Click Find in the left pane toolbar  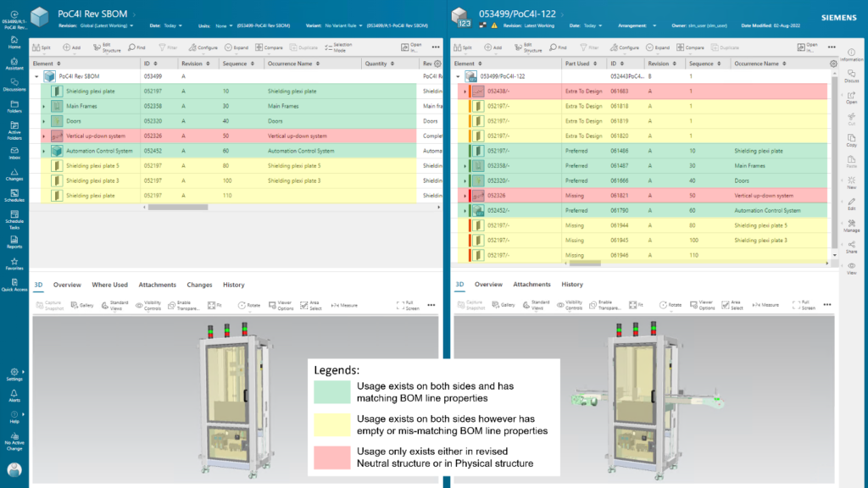136,47
